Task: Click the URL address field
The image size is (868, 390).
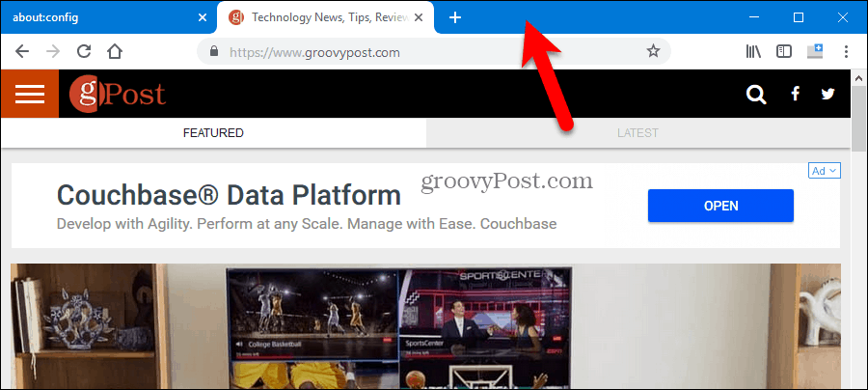Action: pyautogui.click(x=433, y=51)
